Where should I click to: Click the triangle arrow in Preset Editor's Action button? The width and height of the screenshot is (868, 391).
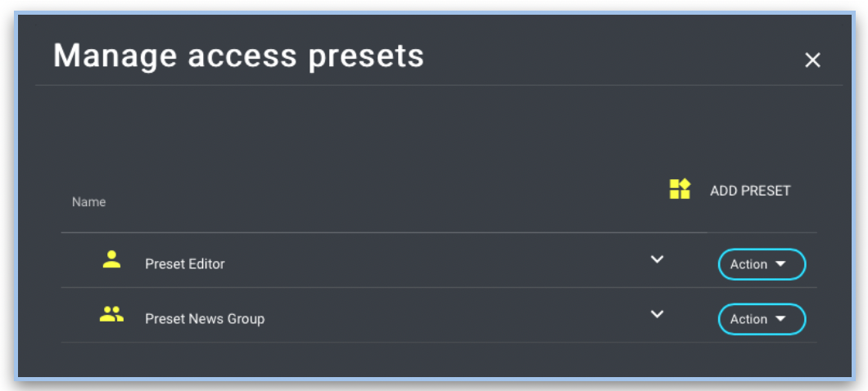point(780,264)
